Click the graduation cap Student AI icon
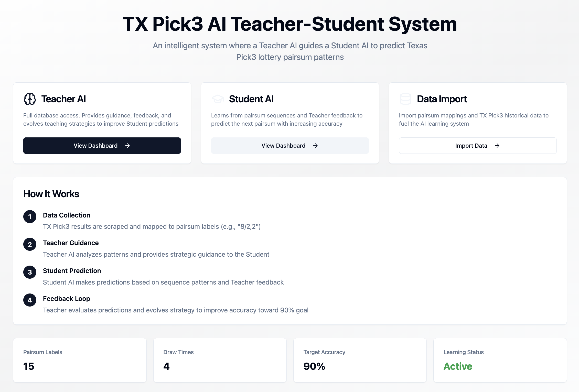This screenshot has height=392, width=579. tap(218, 99)
